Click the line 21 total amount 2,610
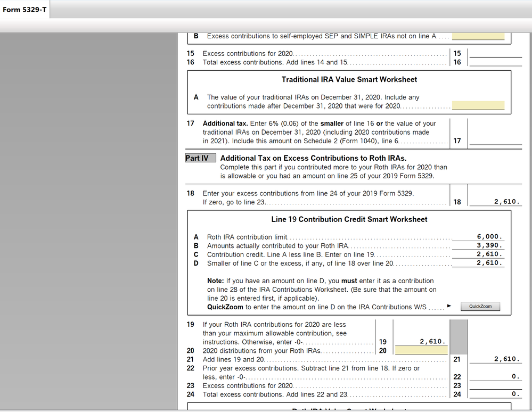Image resolution: width=532 pixels, height=412 pixels. tap(505, 359)
